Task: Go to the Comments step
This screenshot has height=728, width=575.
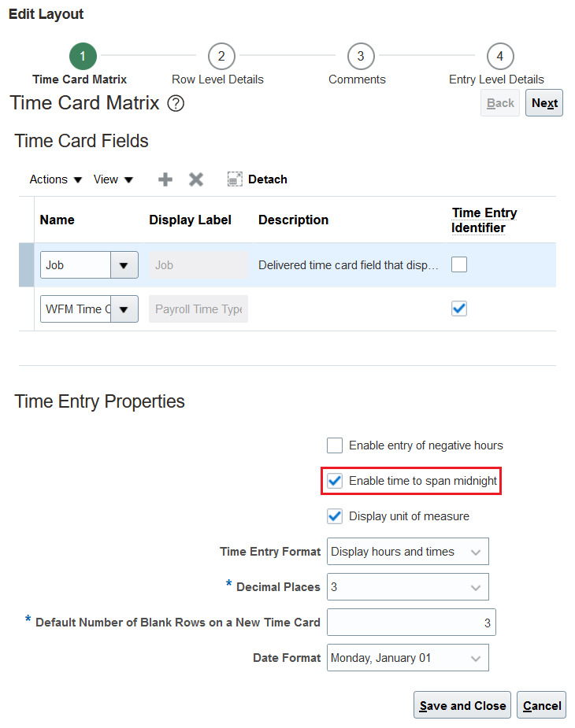Action: [360, 56]
